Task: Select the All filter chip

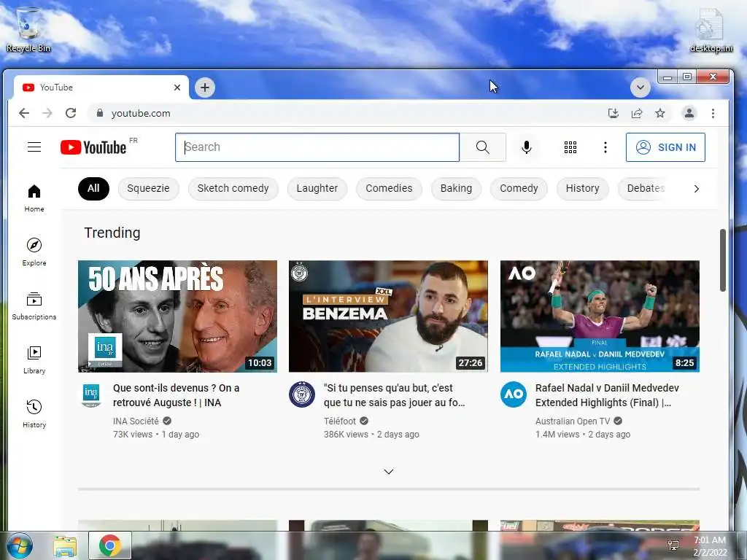Action: tap(93, 189)
